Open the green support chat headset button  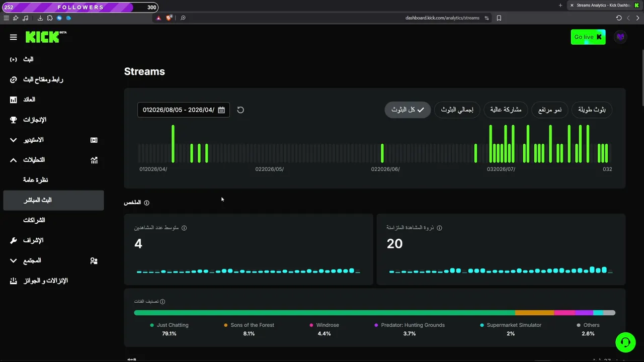tap(625, 342)
